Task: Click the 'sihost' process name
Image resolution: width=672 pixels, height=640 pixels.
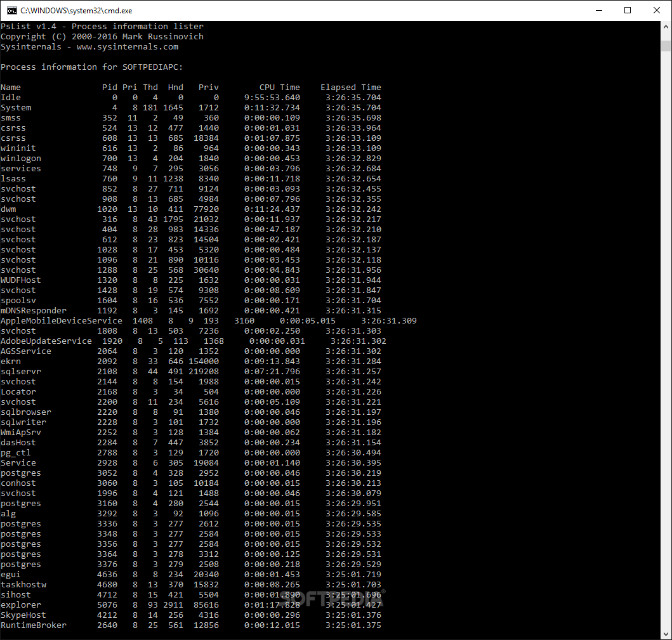Action: click(16, 595)
